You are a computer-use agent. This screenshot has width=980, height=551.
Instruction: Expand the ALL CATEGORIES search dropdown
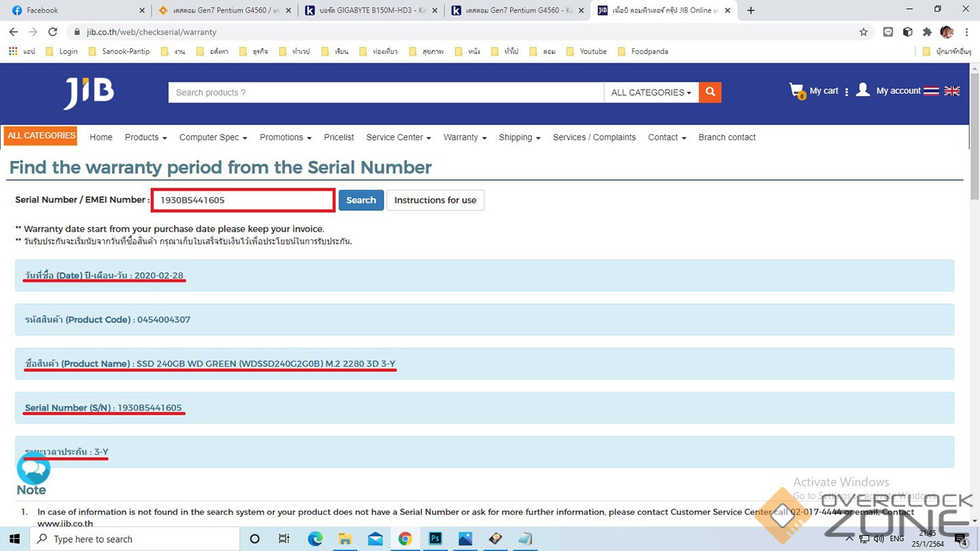coord(651,93)
